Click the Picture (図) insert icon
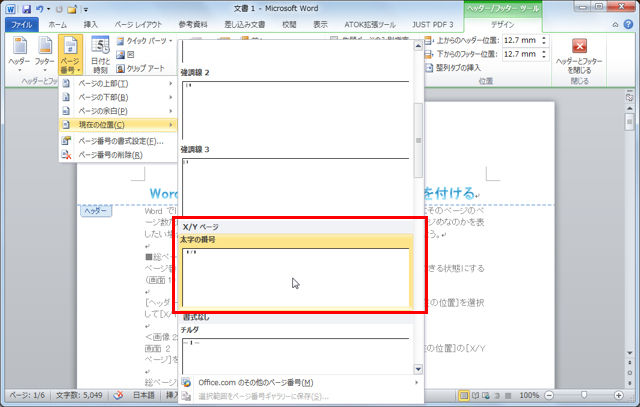 (x=125, y=54)
